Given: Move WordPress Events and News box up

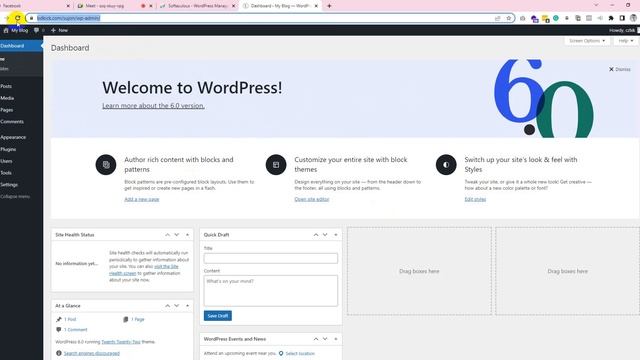Looking at the screenshot, I should click(316, 339).
